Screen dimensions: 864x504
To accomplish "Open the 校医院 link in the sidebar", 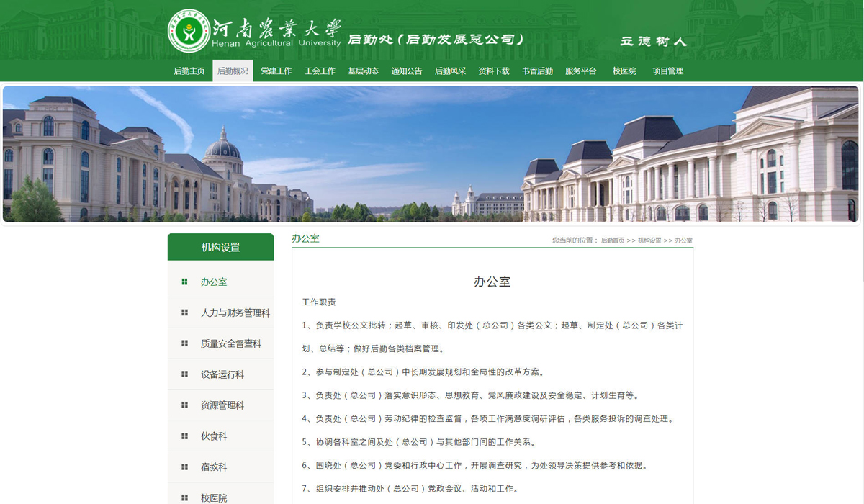I will pos(214,498).
